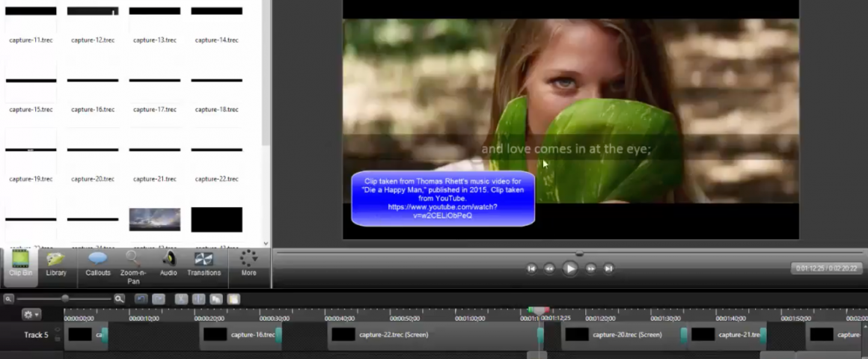This screenshot has width=868, height=359.
Task: Click transition marker at end of capture-16.trec clip
Action: pos(279,335)
